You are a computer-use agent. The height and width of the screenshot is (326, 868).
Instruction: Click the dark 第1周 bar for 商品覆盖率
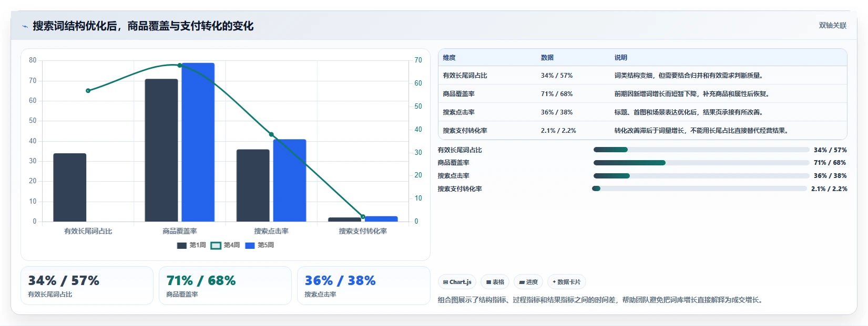coord(161,150)
